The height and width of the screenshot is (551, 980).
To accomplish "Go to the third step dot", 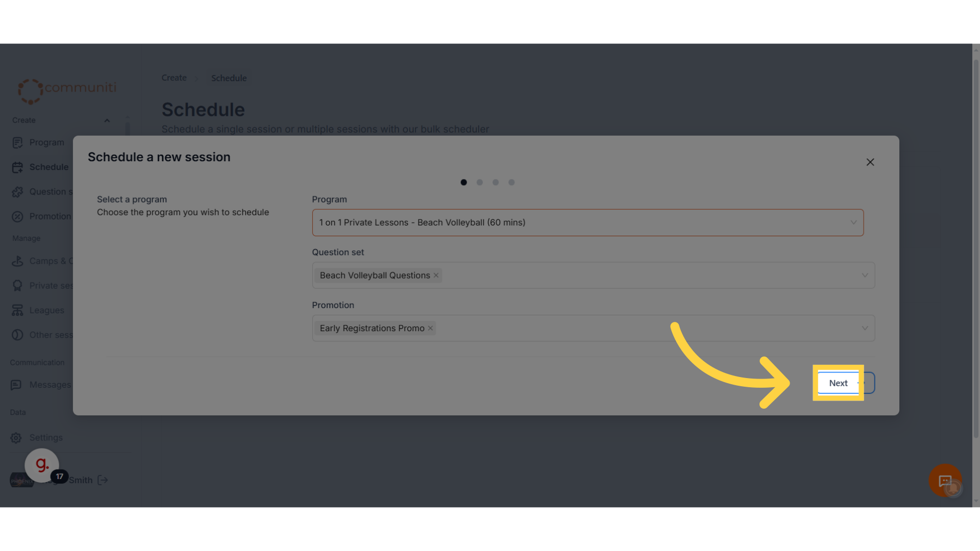I will 496,182.
